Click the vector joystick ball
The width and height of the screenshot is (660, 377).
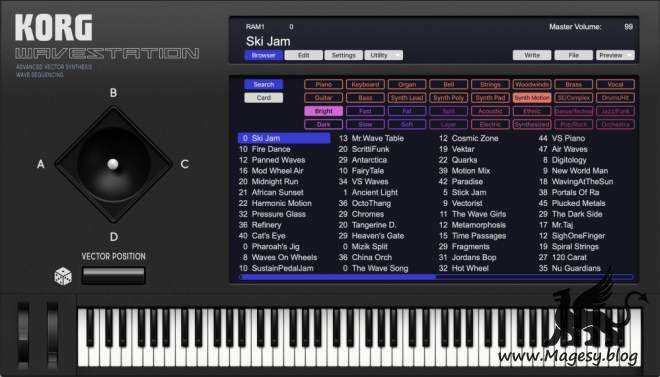(x=112, y=164)
